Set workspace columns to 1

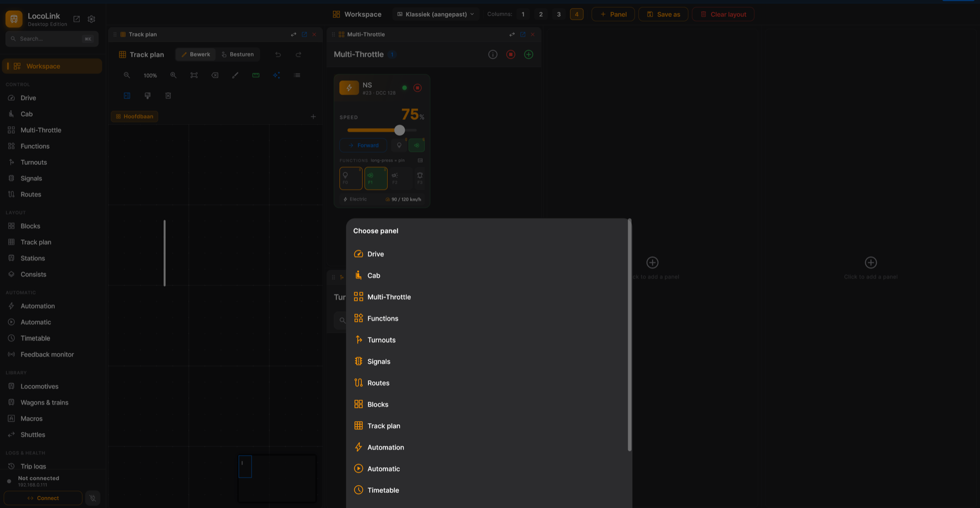click(x=523, y=14)
